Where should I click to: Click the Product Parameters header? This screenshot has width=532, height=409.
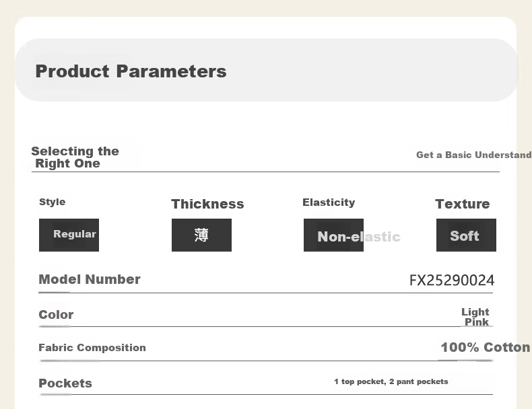(131, 71)
